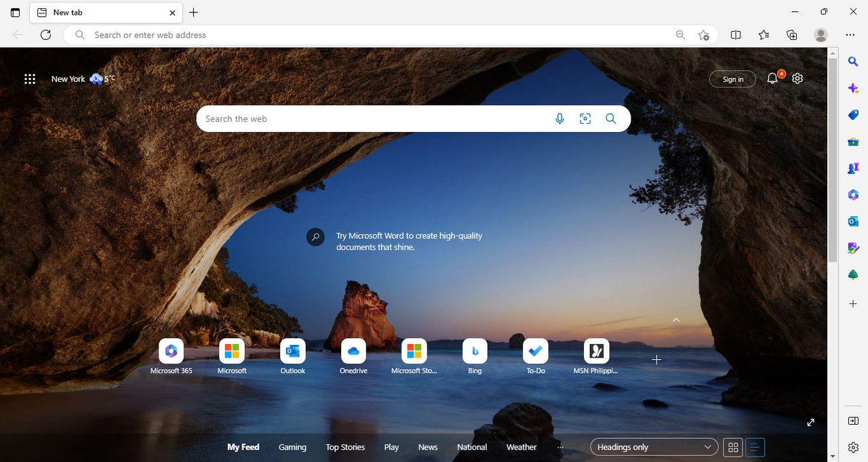
Task: Select the My Feed tab
Action: (243, 447)
